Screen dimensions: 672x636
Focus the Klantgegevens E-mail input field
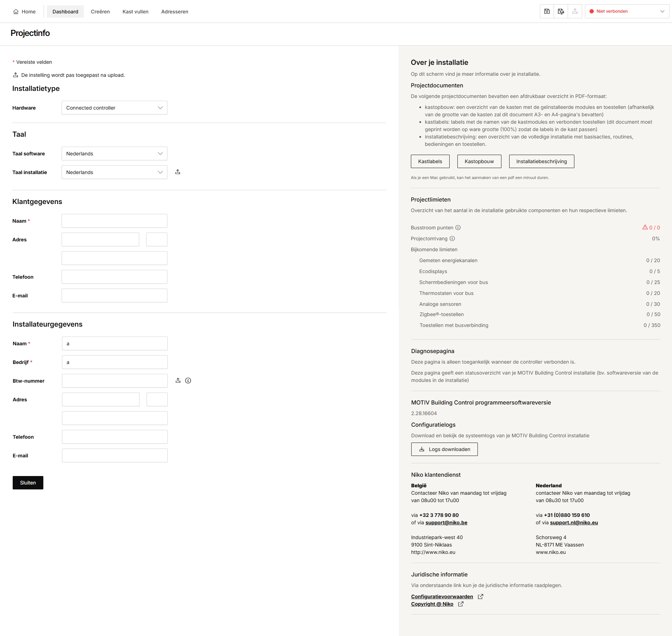pyautogui.click(x=115, y=296)
